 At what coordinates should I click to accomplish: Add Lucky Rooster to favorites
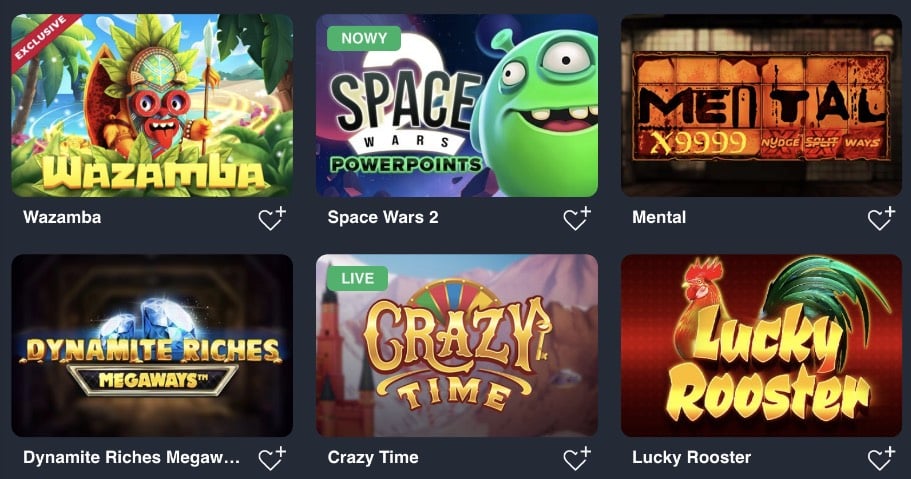[x=881, y=459]
